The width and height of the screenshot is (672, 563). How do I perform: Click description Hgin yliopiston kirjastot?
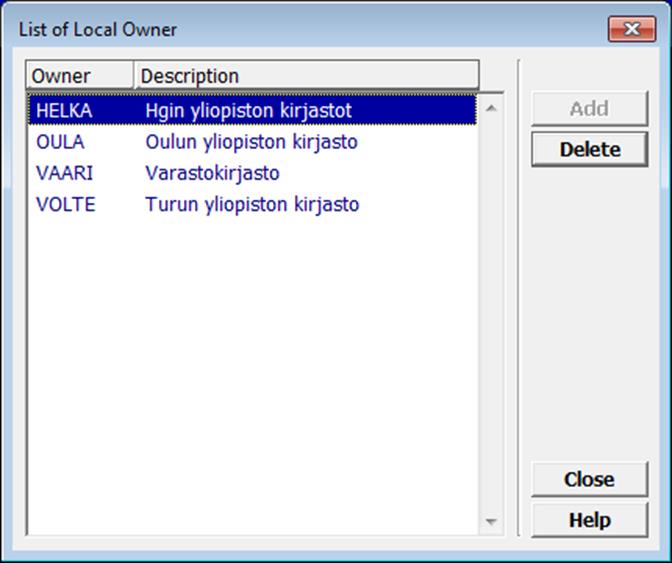pyautogui.click(x=249, y=111)
